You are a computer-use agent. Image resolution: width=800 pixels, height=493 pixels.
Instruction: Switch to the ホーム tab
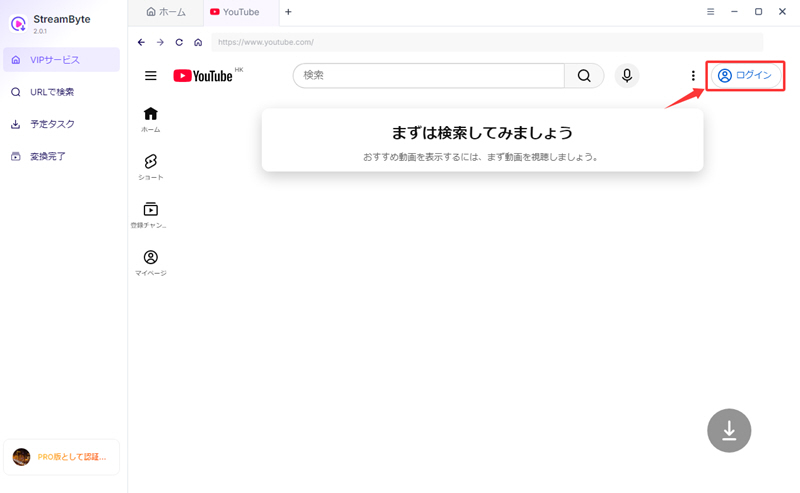tap(166, 12)
